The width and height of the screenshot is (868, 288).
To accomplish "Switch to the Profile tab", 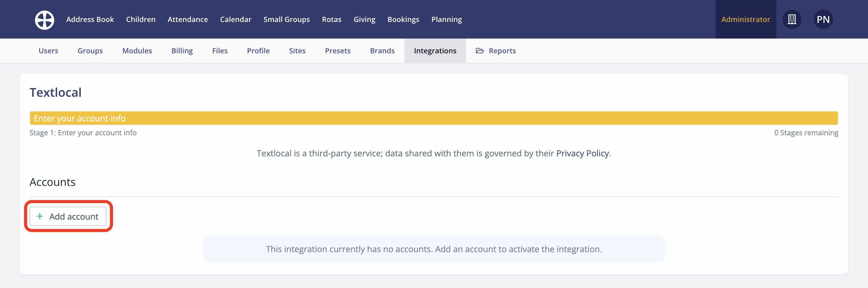I will pyautogui.click(x=258, y=51).
